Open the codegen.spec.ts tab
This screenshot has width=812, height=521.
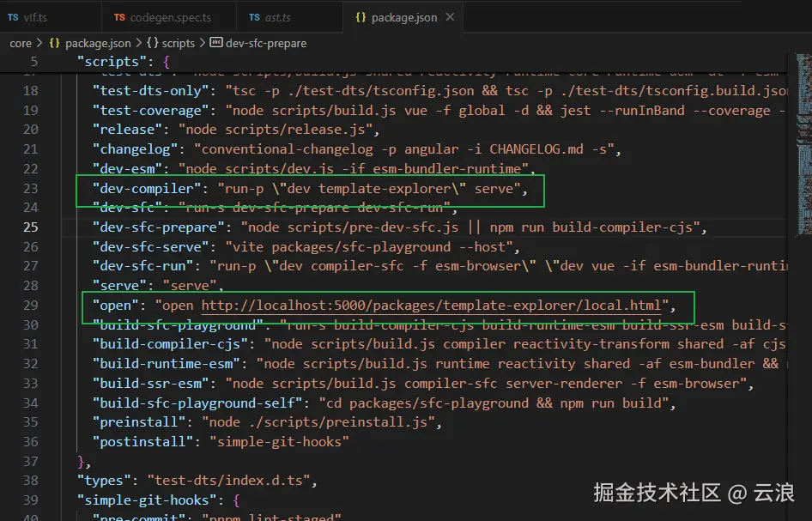[169, 17]
